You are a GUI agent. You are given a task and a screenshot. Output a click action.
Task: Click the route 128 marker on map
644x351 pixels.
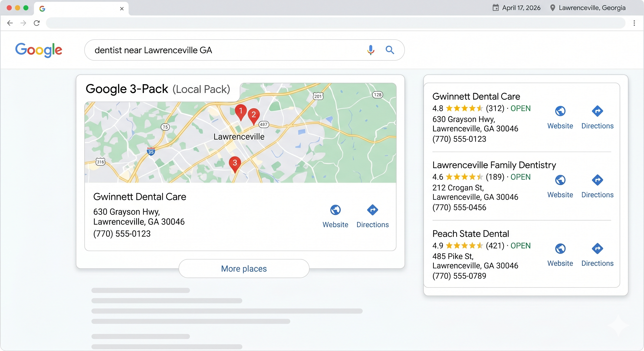378,95
